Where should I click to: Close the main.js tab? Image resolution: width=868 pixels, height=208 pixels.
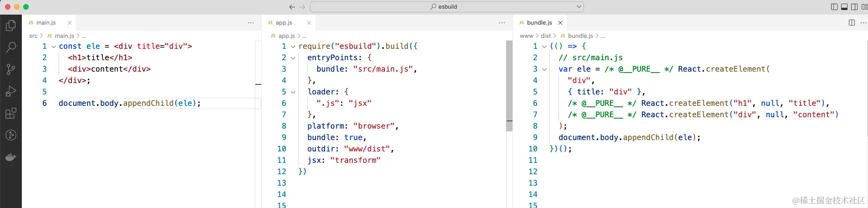70,23
